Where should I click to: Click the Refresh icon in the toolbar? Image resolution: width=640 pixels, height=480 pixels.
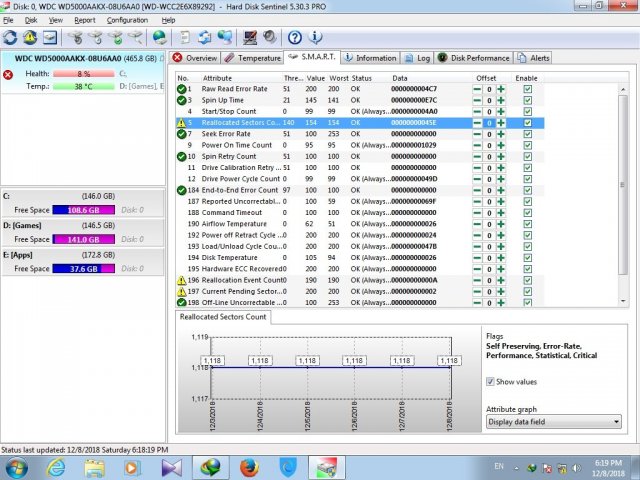point(11,37)
